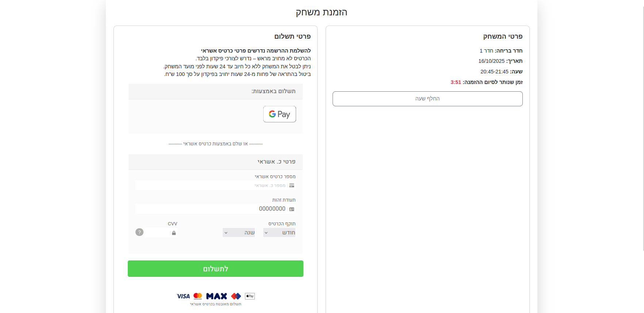Click the credit card icon in number field
This screenshot has width=644, height=313.
coord(292,186)
